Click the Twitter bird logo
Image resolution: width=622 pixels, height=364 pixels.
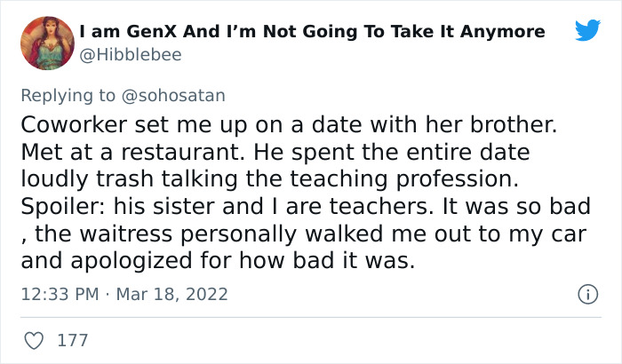[587, 31]
